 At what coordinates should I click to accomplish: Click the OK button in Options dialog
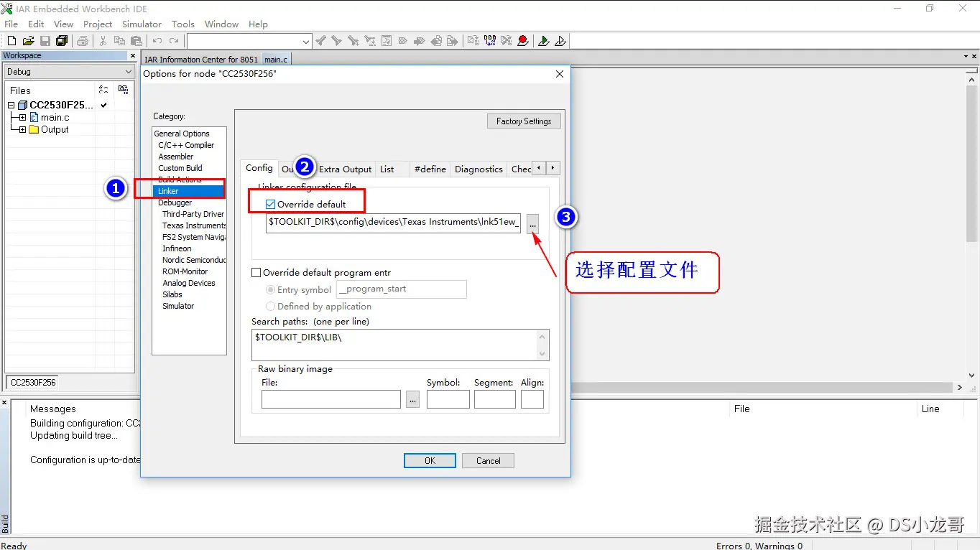(430, 461)
